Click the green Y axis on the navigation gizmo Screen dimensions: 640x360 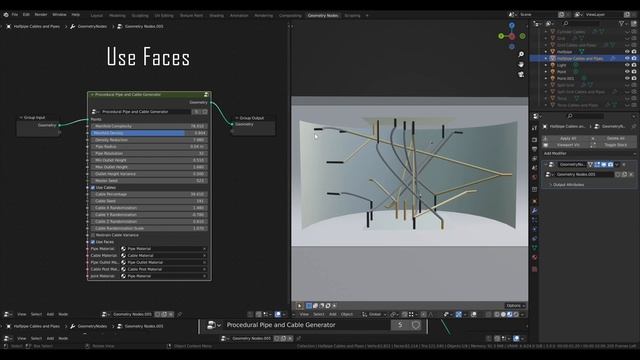[x=501, y=36]
